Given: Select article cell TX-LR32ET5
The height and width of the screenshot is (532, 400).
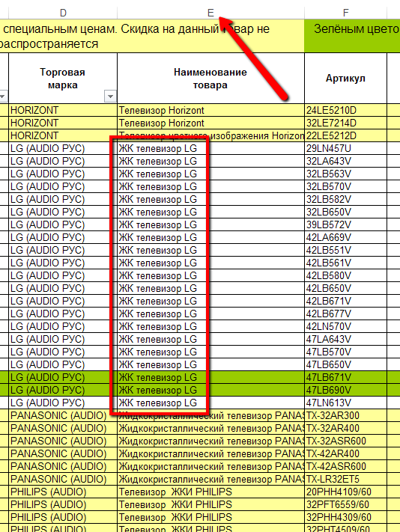Looking at the screenshot, I should pyautogui.click(x=345, y=479).
